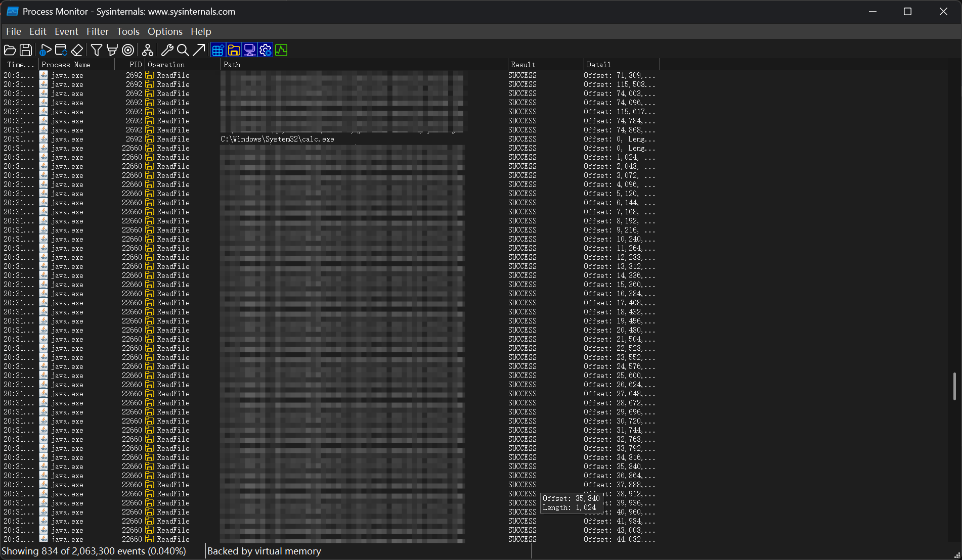Toggle Show Registry Activity filter
This screenshot has width=962, height=560.
coord(218,50)
